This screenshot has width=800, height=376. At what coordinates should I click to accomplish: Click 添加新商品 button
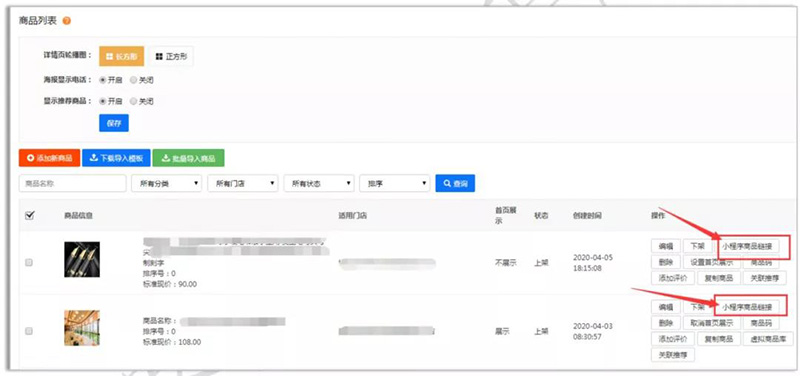(x=49, y=158)
